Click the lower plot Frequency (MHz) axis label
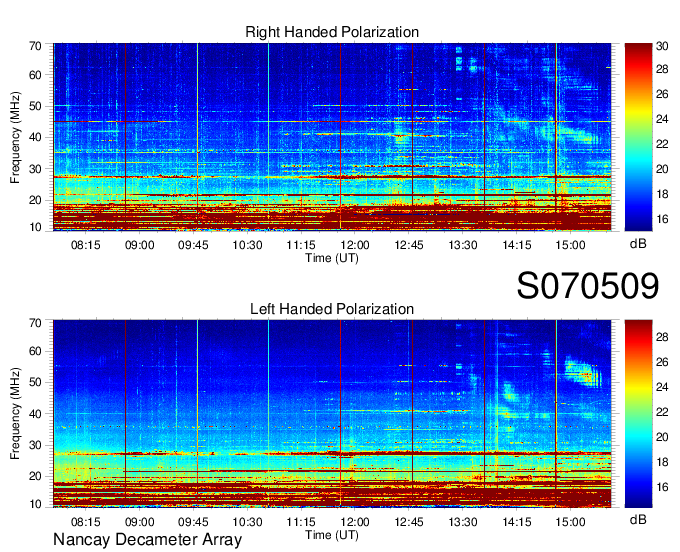The image size is (680, 552). pos(15,414)
